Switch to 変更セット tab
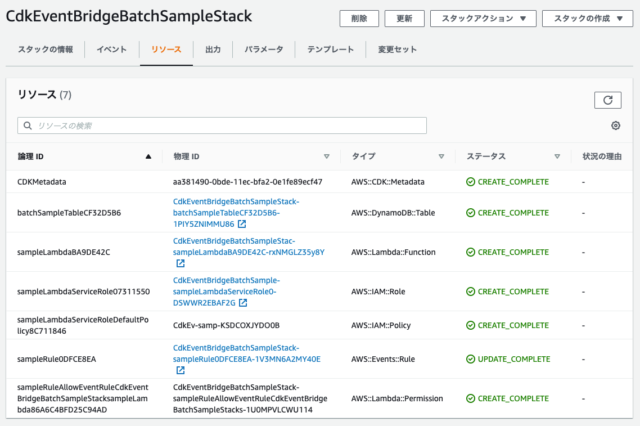Viewport: 640px width, 426px height. click(x=397, y=50)
